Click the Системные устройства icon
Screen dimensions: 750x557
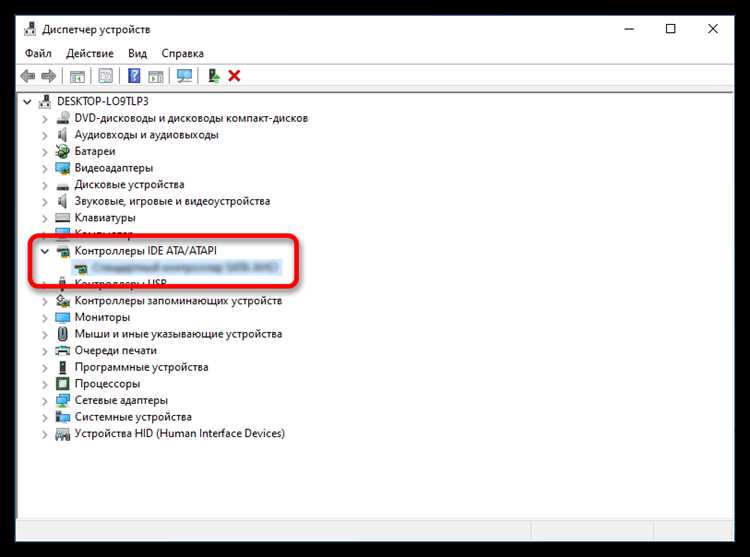point(63,417)
